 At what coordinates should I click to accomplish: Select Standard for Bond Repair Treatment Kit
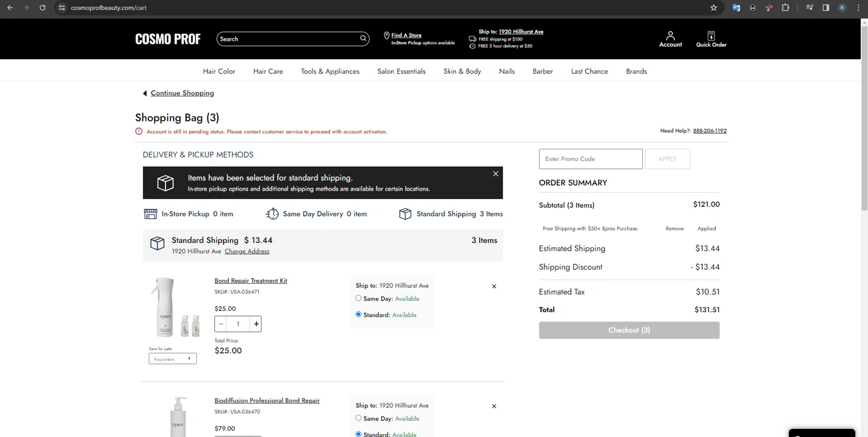coord(358,314)
